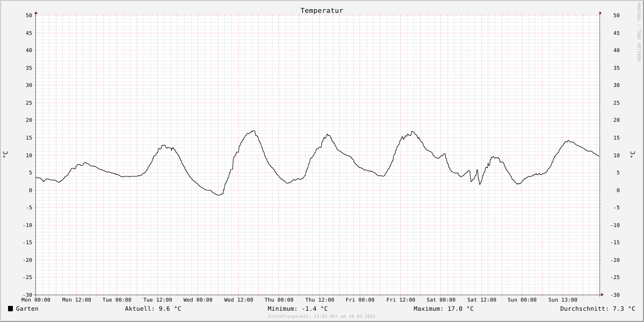This screenshot has height=322, width=644.
Task: Click the black Garten legend color square
Action: [10, 309]
